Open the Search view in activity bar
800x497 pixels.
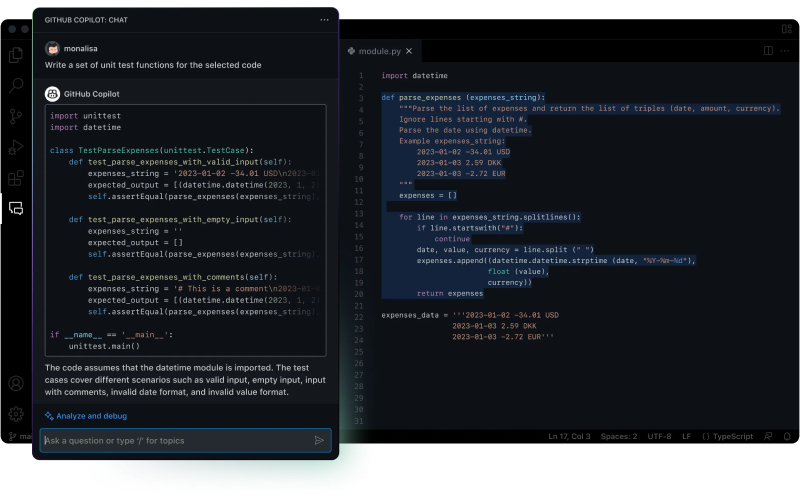click(x=16, y=85)
